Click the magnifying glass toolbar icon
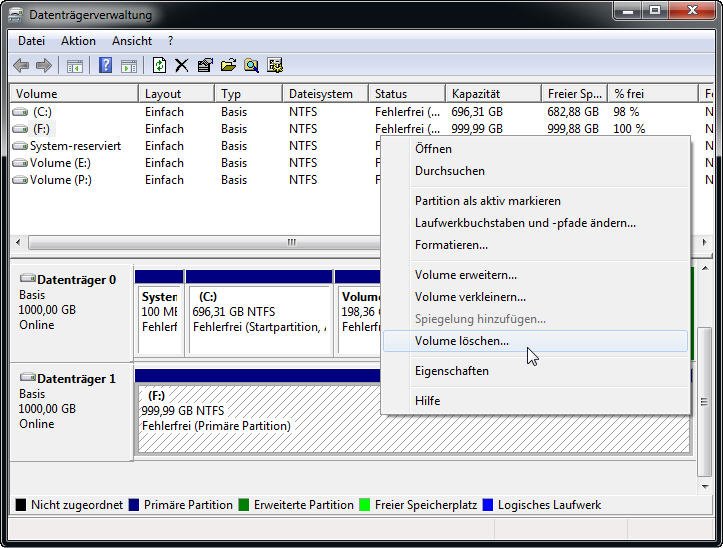The height and width of the screenshot is (548, 723). tap(251, 66)
